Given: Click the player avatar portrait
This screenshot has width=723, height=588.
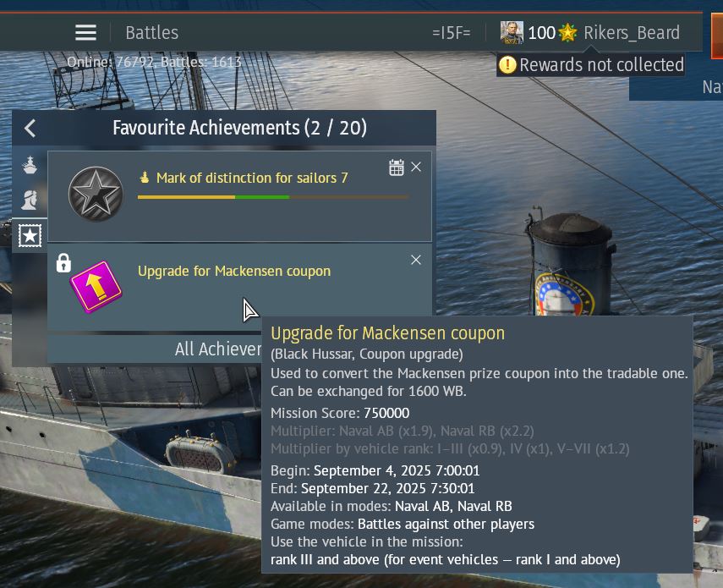Looking at the screenshot, I should pyautogui.click(x=512, y=33).
